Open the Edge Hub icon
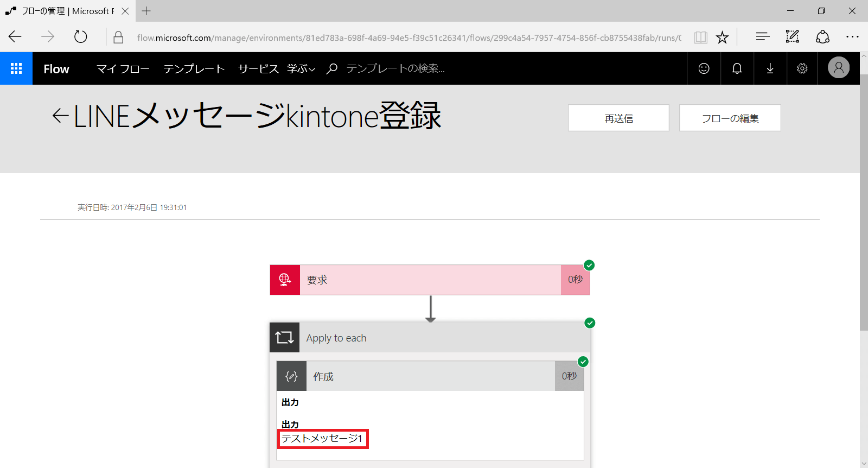This screenshot has height=468, width=868. coord(762,37)
